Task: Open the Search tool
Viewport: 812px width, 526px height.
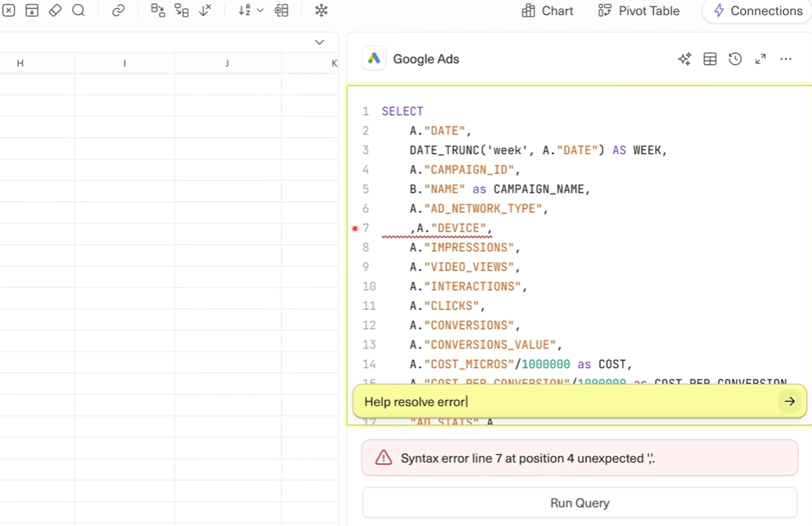Action: [x=77, y=10]
